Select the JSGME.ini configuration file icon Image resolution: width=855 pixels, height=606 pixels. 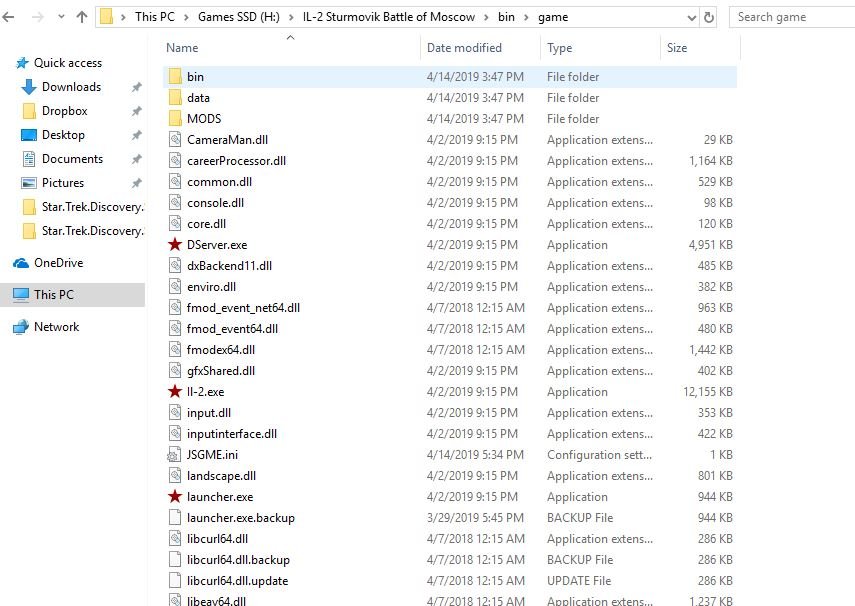point(174,454)
